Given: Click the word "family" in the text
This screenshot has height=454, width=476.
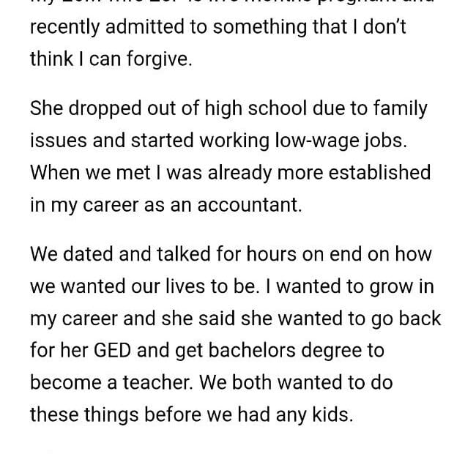Looking at the screenshot, I should pos(398,109).
